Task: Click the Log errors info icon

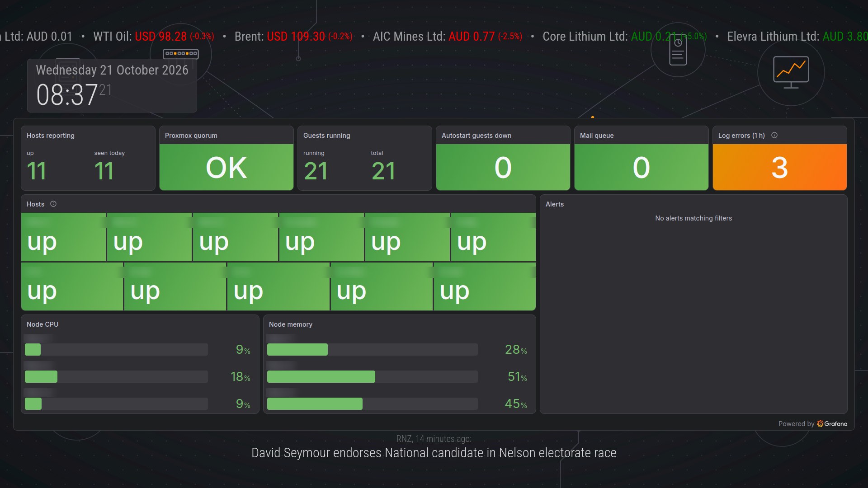Action: (x=774, y=135)
